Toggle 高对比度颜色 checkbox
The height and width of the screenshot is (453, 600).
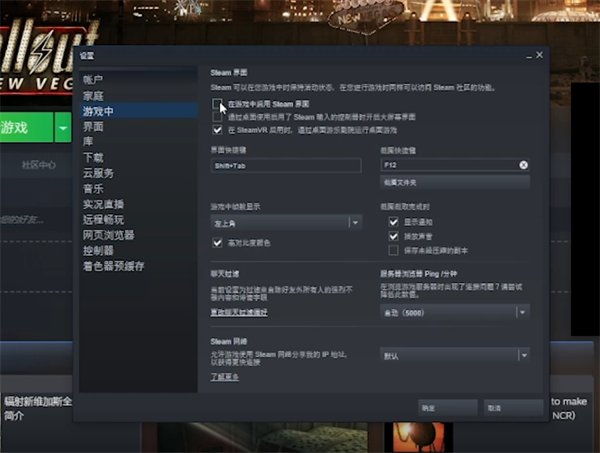click(217, 242)
